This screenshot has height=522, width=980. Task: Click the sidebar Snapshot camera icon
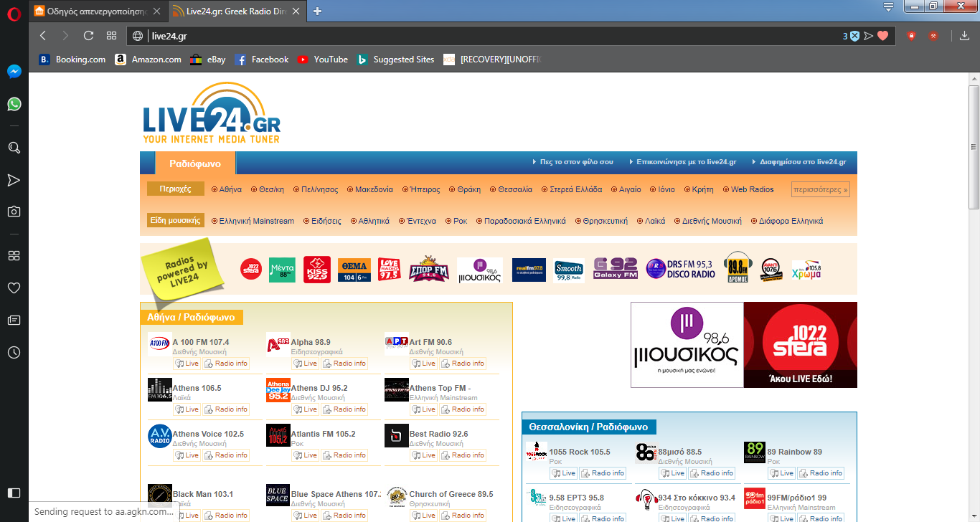(x=14, y=212)
